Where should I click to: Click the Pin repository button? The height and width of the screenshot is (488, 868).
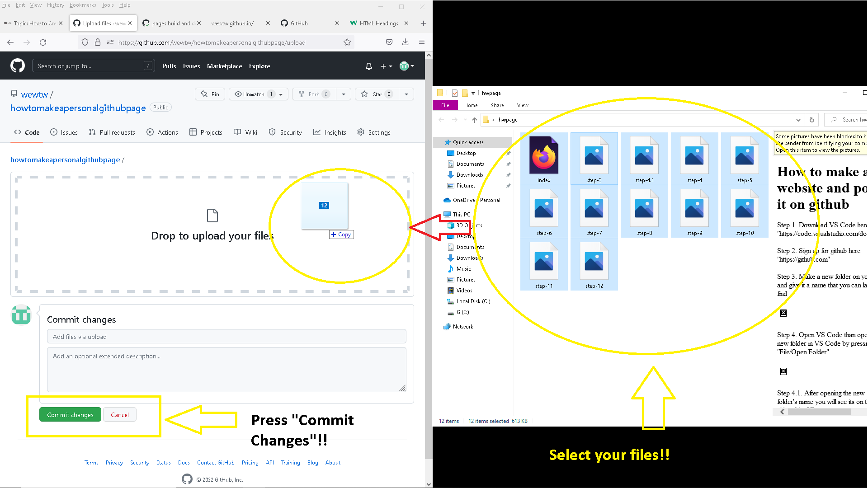pos(210,94)
